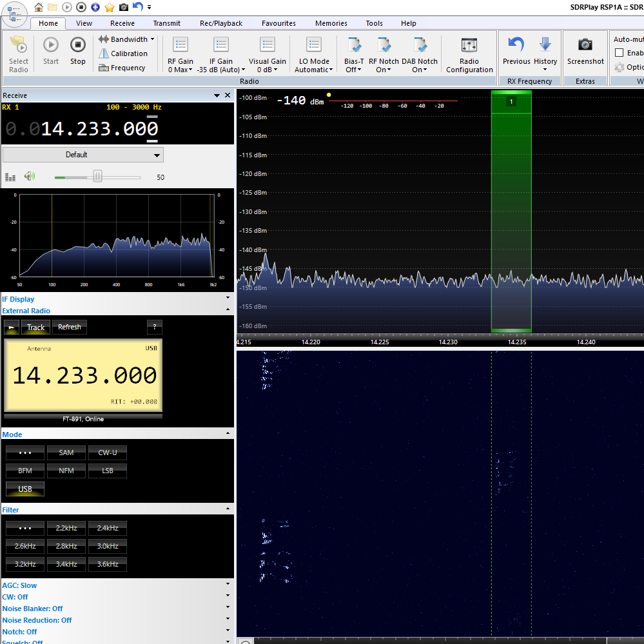644x644 pixels.
Task: Select NFM mode
Action: tap(66, 471)
